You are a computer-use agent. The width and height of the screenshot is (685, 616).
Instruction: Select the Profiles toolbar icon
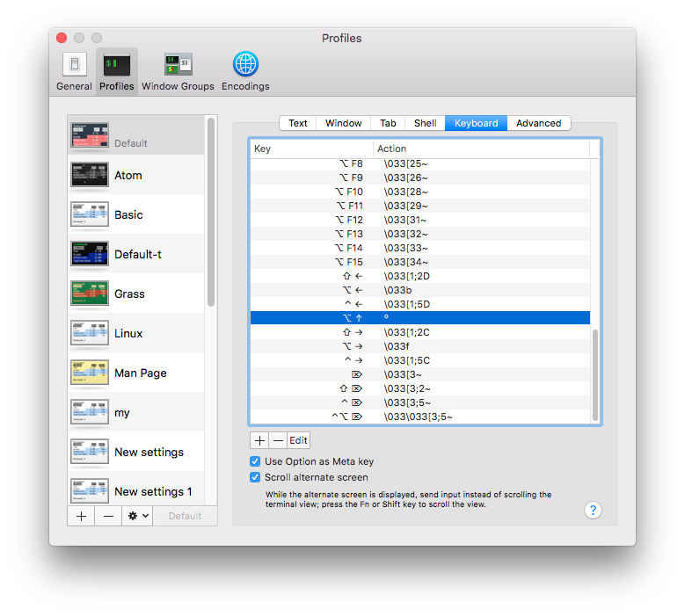117,71
